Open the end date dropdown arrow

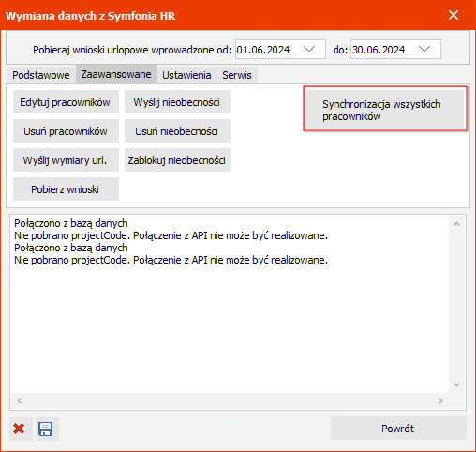424,49
